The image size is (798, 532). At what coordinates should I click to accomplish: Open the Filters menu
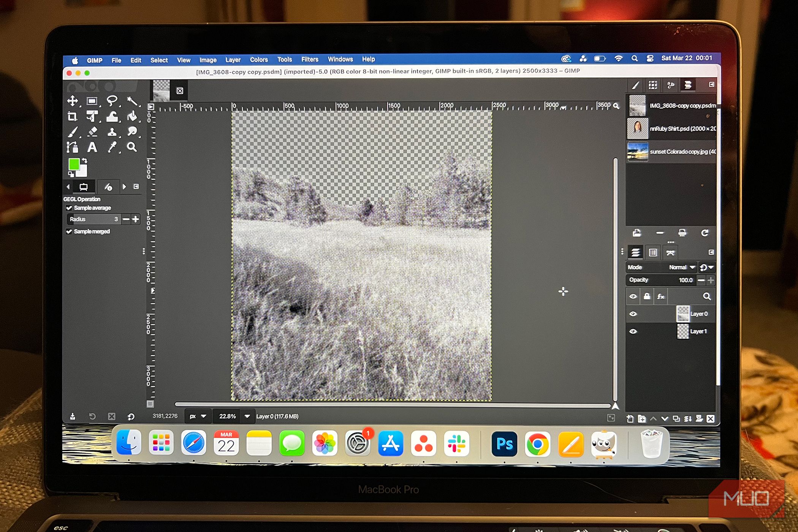tap(310, 59)
